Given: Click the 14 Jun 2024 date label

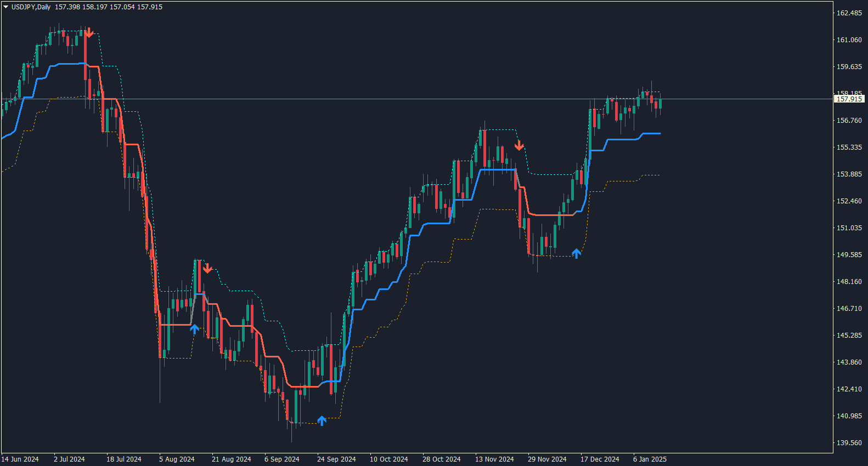Looking at the screenshot, I should click(x=20, y=459).
